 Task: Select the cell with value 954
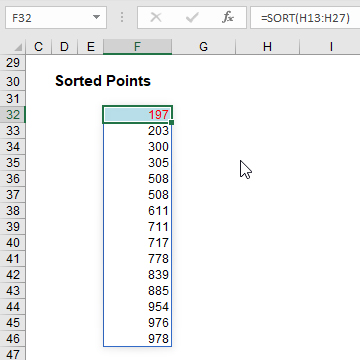137,307
